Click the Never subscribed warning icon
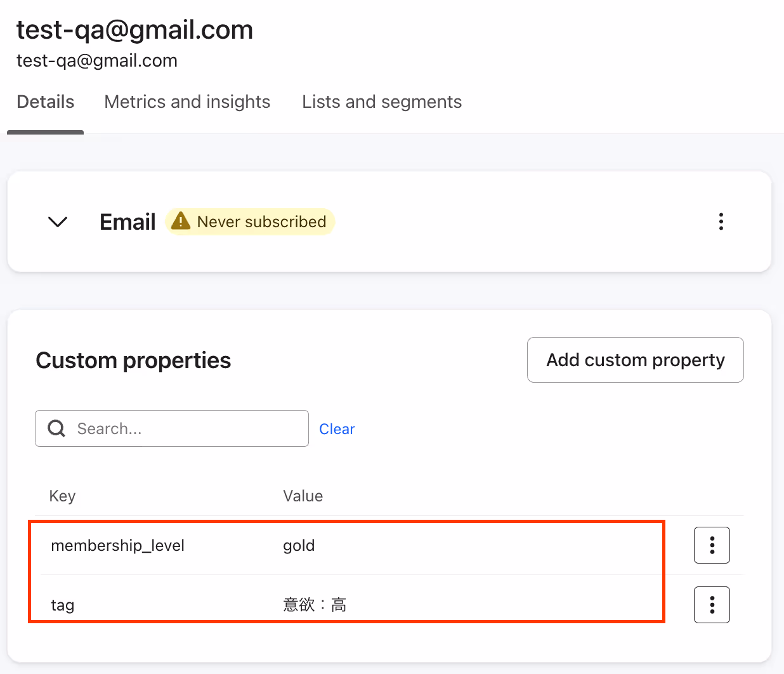Screen dimensions: 784x674 click(x=181, y=221)
